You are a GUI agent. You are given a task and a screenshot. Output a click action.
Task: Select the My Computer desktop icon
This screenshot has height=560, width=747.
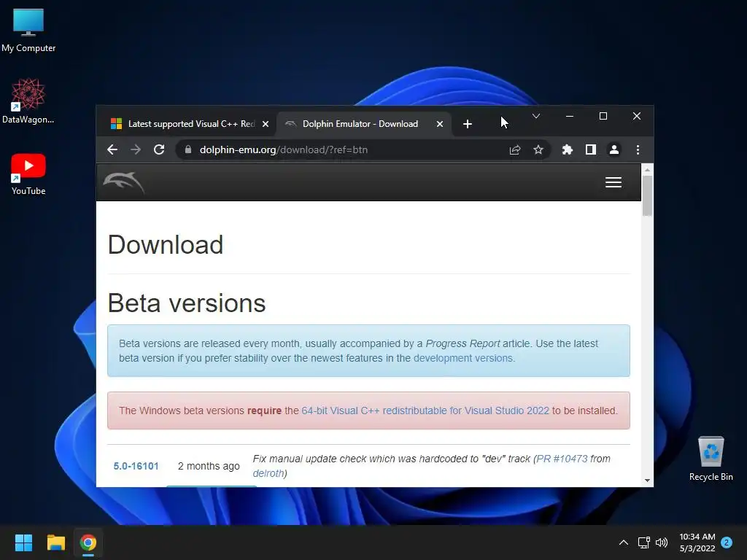pos(28,31)
